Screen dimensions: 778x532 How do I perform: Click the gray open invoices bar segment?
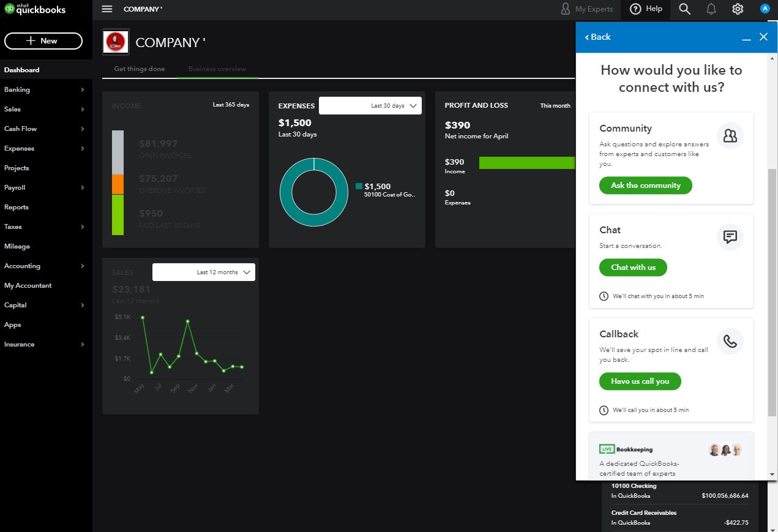point(118,152)
